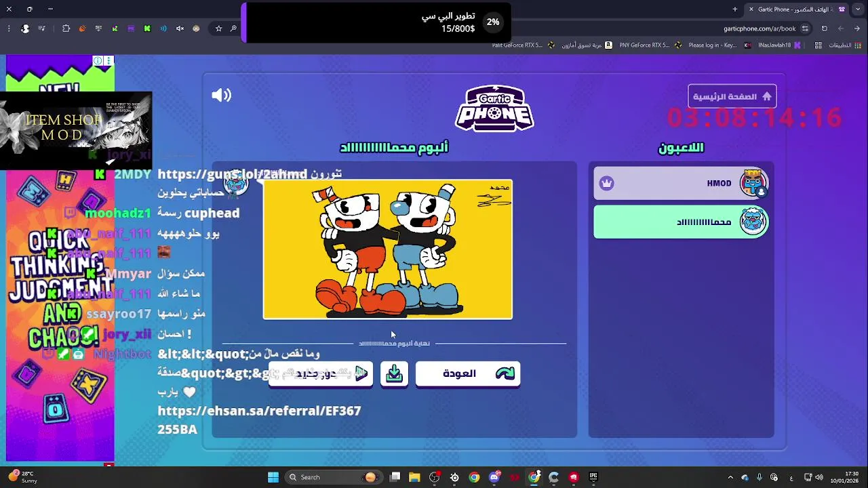Open the tab groups grid icon in the bookmarks bar
Viewport: 868px width, 488px height.
[x=818, y=45]
